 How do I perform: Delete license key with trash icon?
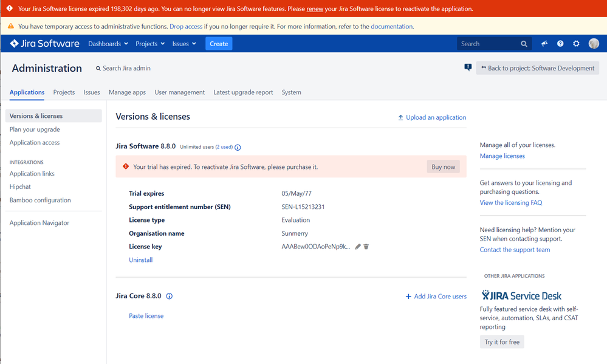click(366, 247)
